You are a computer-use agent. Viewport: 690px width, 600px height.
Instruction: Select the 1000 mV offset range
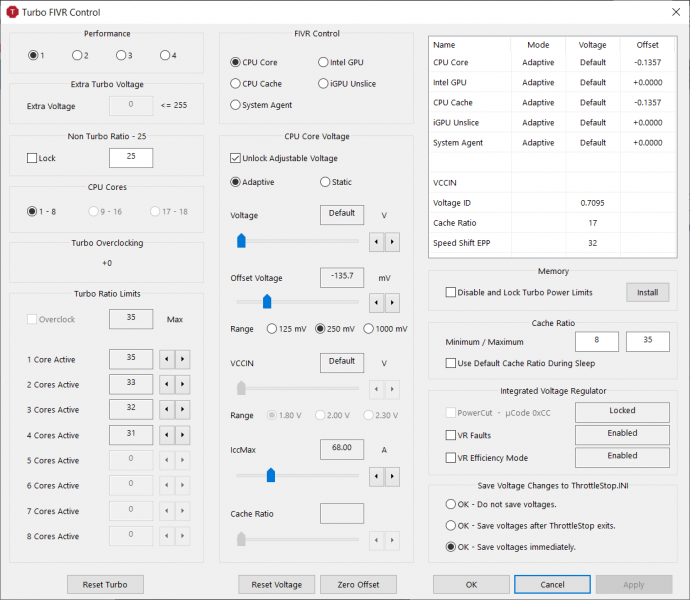click(369, 329)
